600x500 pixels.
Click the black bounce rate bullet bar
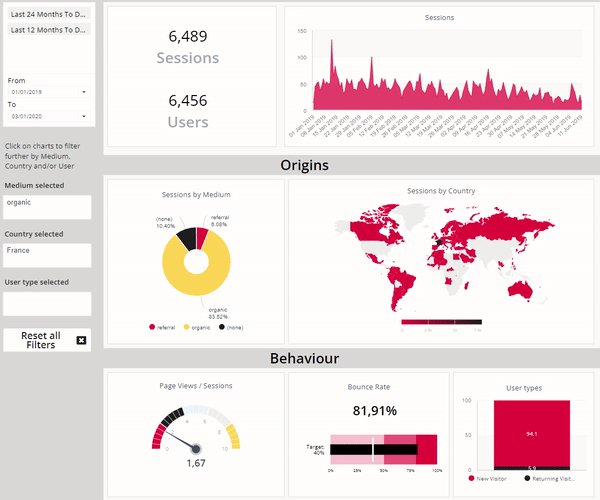[x=373, y=450]
